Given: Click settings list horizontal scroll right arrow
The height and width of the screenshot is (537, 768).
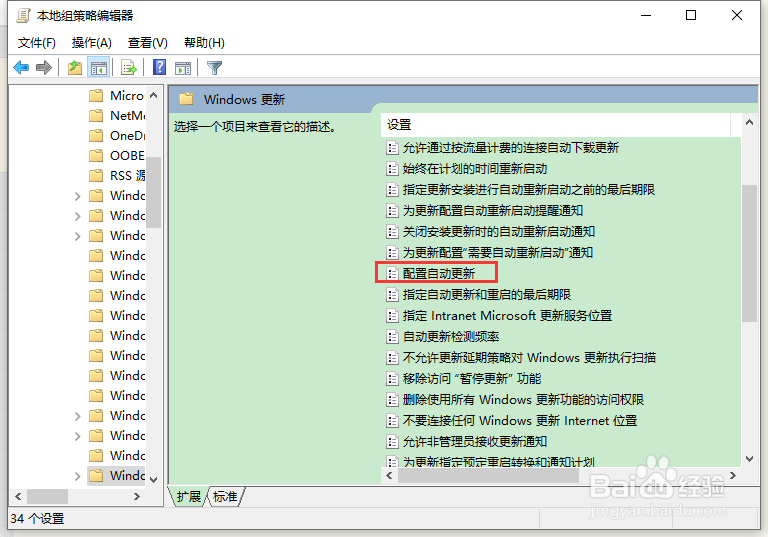Looking at the screenshot, I should coord(733,476).
